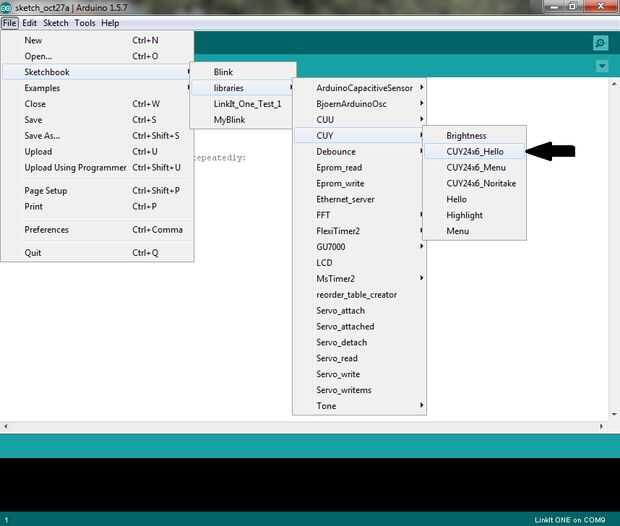Screen dimensions: 620x526
Task: Expand the CUU submenu
Action: click(359, 120)
